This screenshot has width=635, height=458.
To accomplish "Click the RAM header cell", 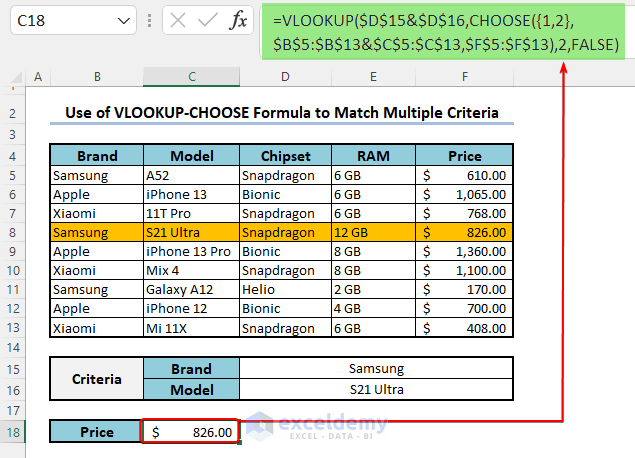I will click(373, 156).
